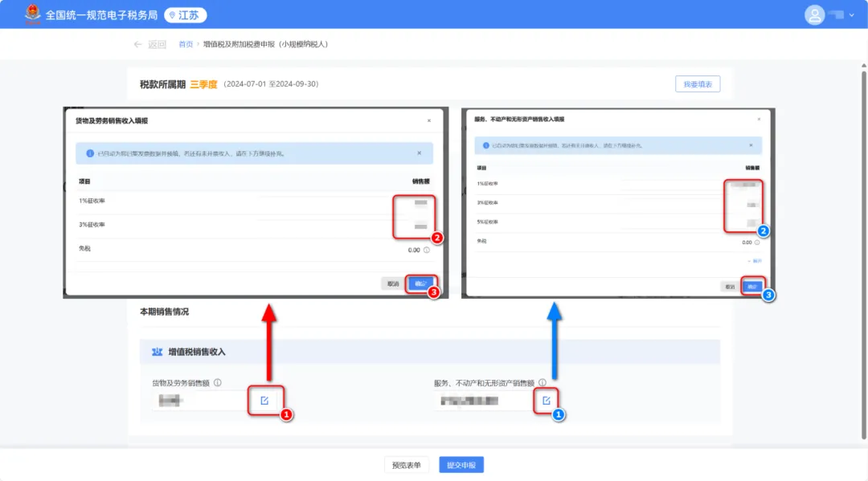868x481 pixels.
Task: Submit the declaration with 提交申报
Action: click(461, 465)
